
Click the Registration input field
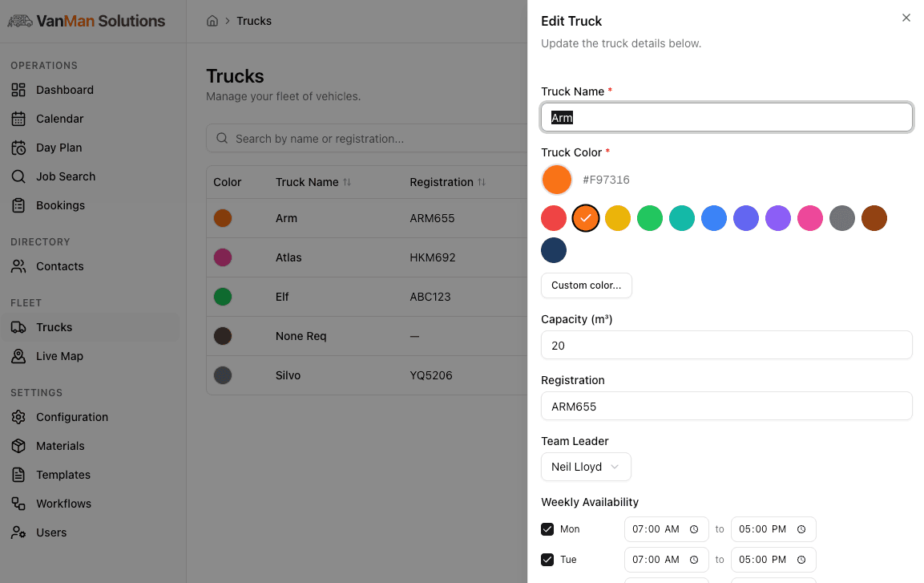[726, 407]
